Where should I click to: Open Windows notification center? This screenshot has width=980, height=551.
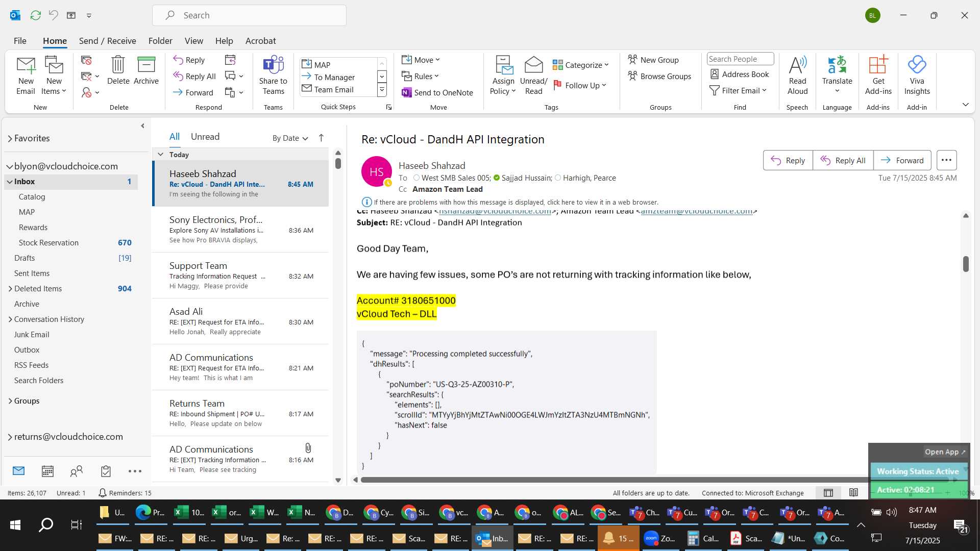pos(960,525)
